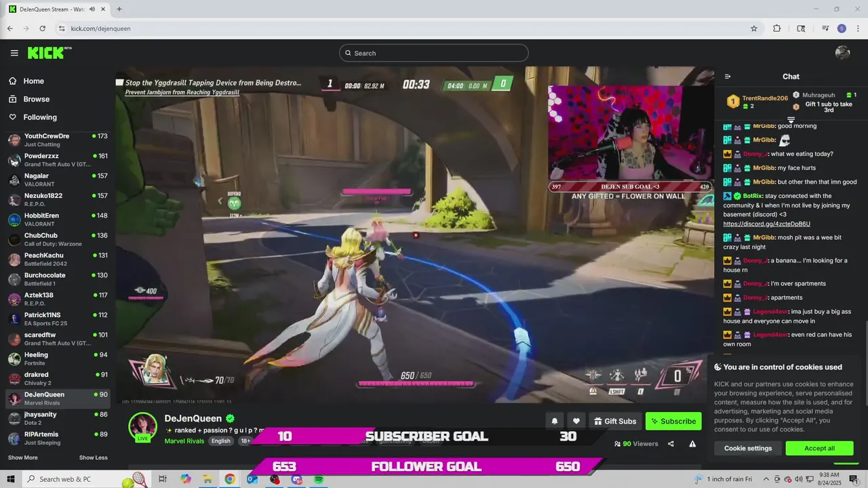Bookmark this page with the star icon
Viewport: 868px width, 488px height.
[x=753, y=28]
